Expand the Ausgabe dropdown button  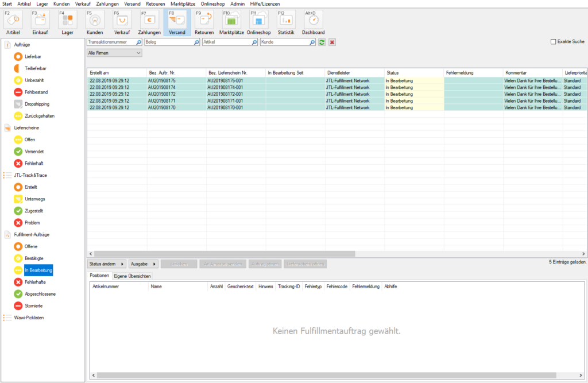[143, 264]
